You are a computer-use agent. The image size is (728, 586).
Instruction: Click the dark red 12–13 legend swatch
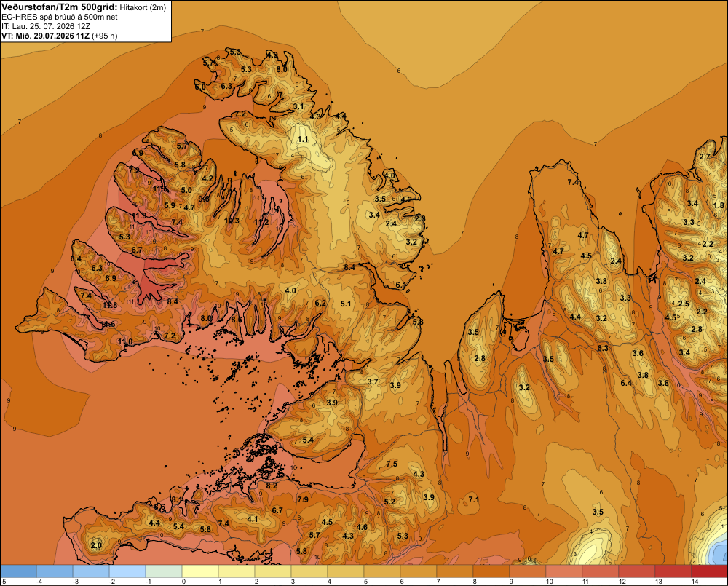636,571
